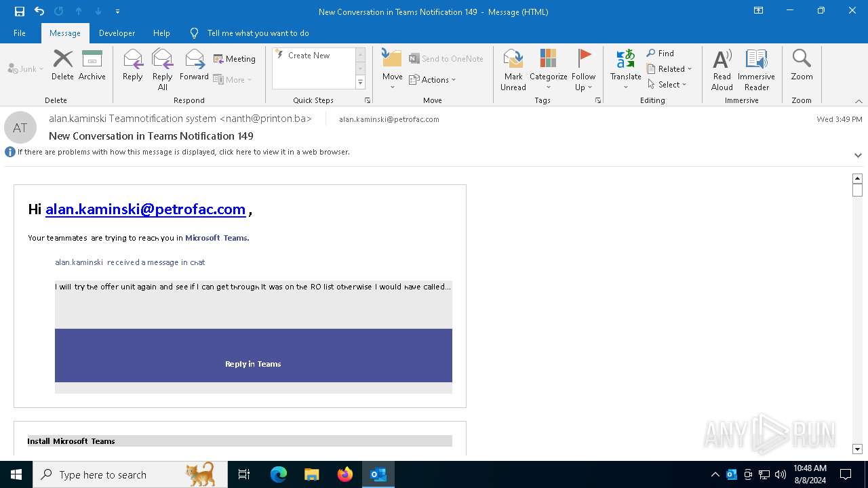The width and height of the screenshot is (868, 488).
Task: Launch Microsoft Edge from the taskbar
Action: [x=279, y=474]
